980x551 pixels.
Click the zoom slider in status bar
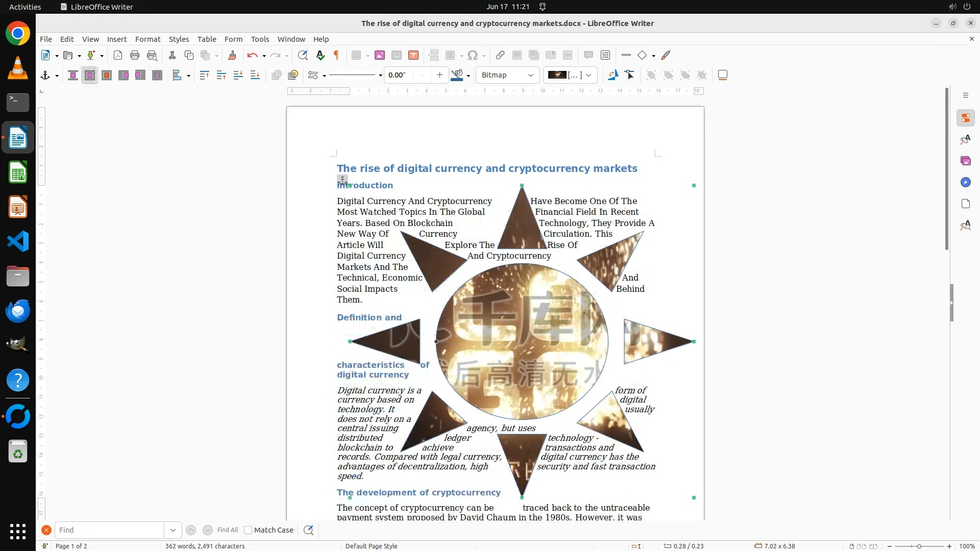point(919,546)
